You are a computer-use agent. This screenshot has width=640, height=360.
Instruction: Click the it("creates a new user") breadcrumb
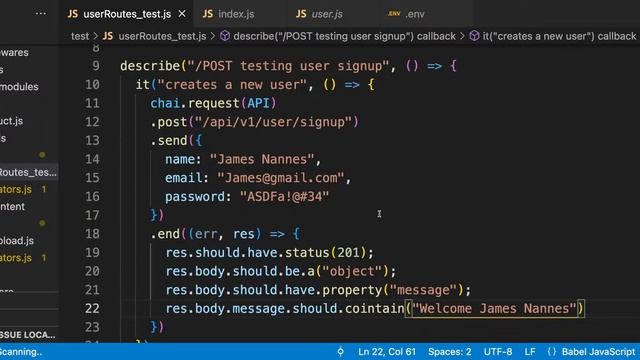(559, 36)
